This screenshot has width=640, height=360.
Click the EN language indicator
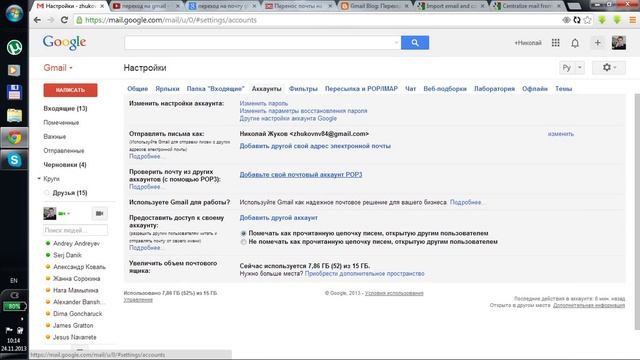[x=14, y=281]
